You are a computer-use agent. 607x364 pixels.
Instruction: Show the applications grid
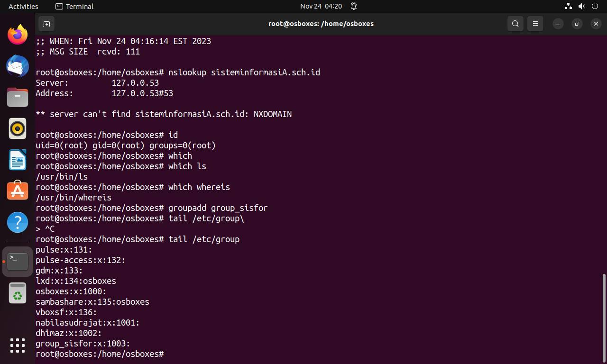pyautogui.click(x=18, y=345)
